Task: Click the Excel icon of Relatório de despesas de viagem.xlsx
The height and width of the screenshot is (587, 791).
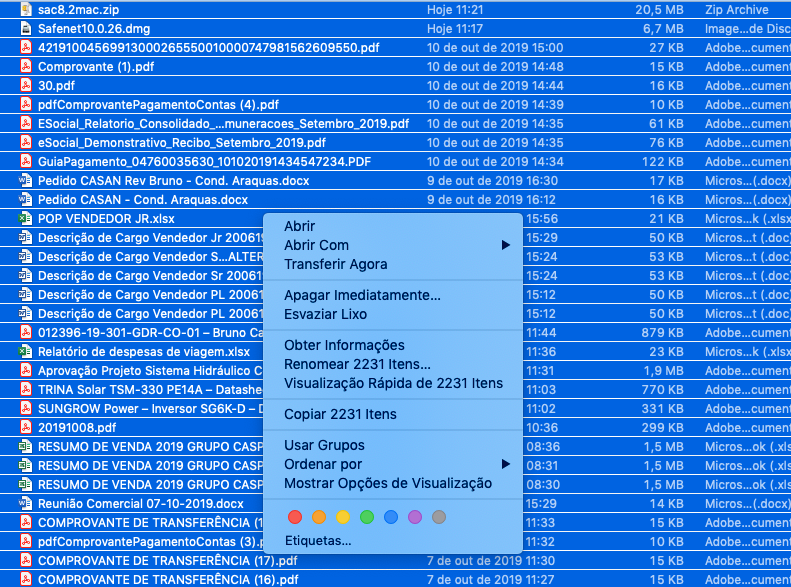Action: tap(26, 351)
